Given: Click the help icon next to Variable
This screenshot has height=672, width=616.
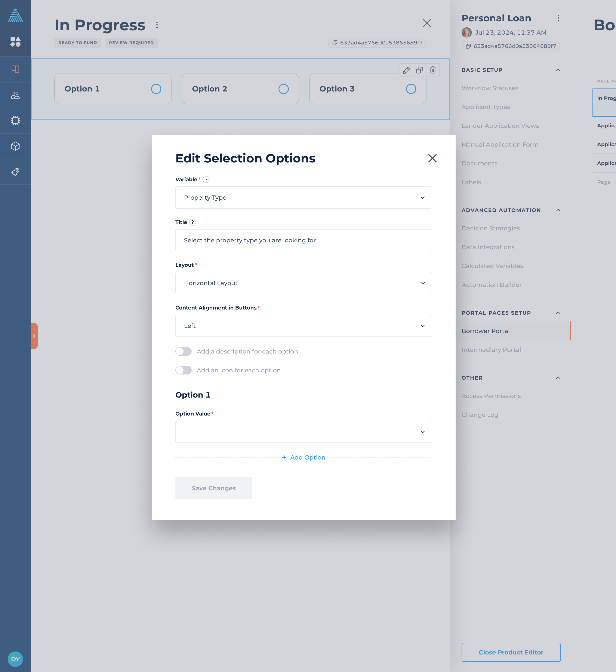Looking at the screenshot, I should [x=206, y=179].
